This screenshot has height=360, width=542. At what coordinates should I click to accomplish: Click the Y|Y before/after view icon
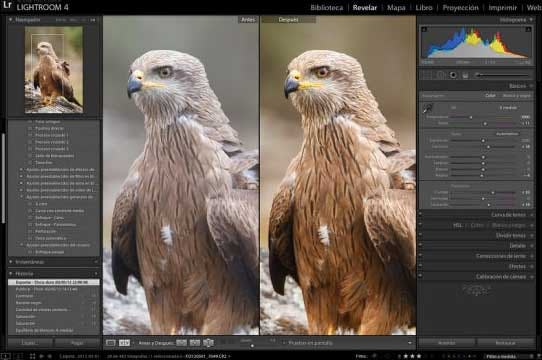[x=124, y=343]
